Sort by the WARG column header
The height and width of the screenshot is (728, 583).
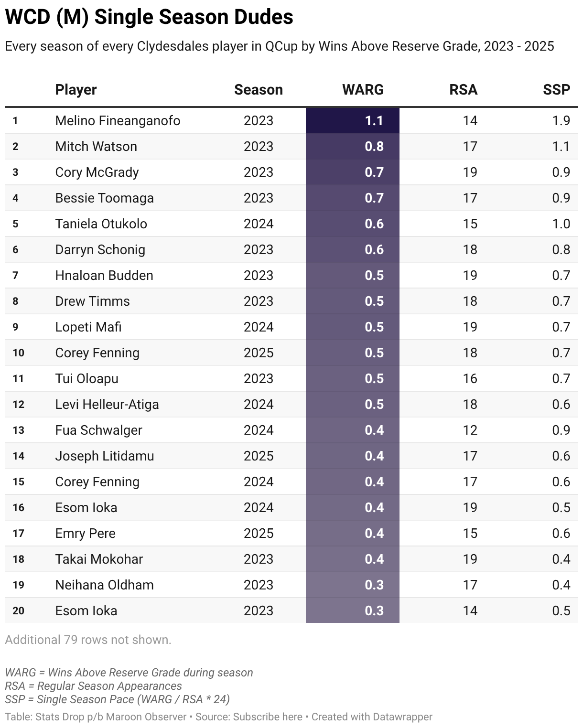[363, 90]
